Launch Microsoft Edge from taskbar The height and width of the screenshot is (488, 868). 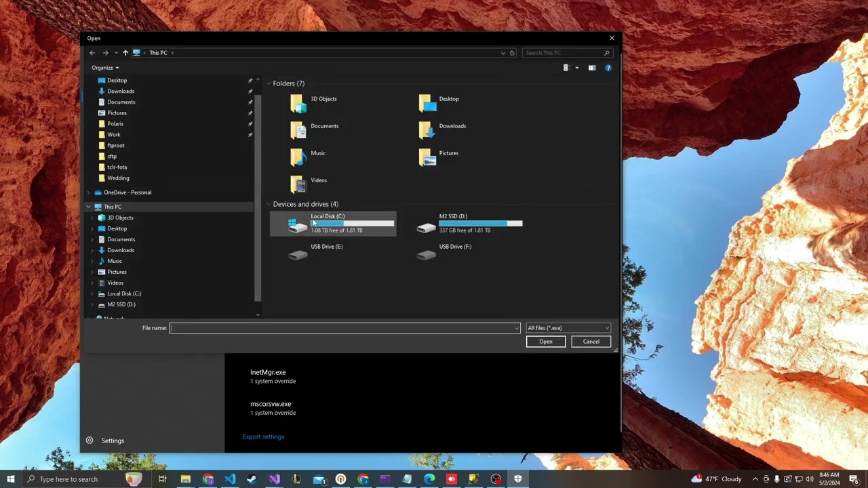pos(429,479)
